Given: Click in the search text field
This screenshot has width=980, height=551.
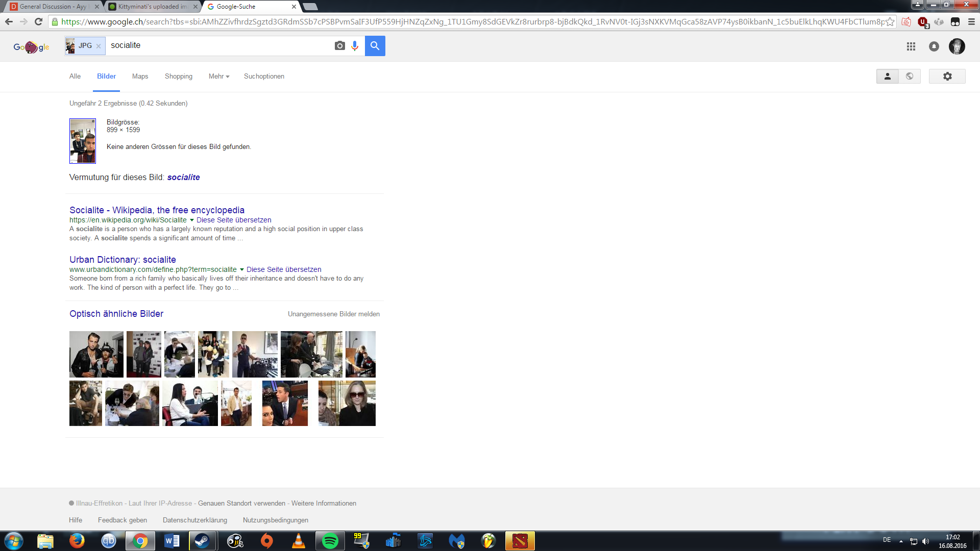Looking at the screenshot, I should pyautogui.click(x=219, y=45).
